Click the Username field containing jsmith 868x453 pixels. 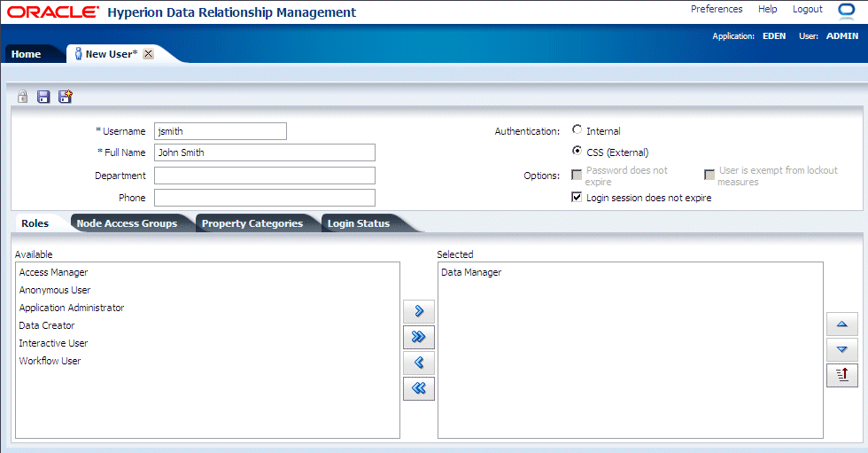pyautogui.click(x=221, y=131)
